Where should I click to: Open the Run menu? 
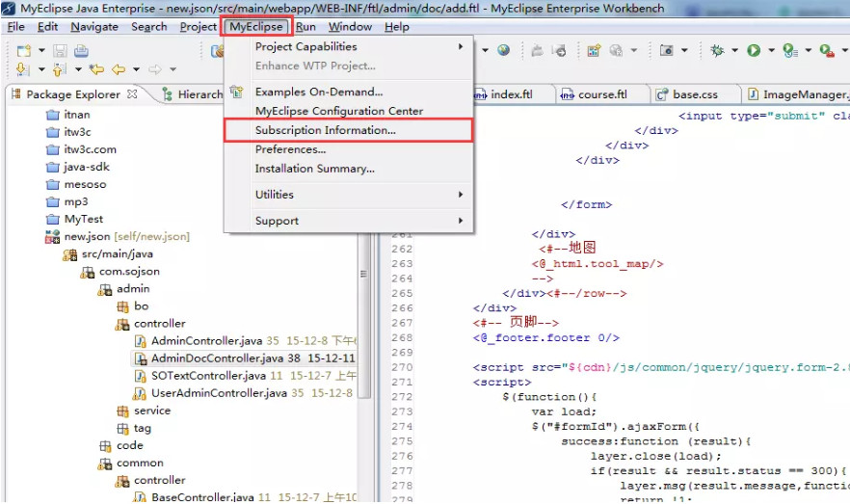click(305, 27)
